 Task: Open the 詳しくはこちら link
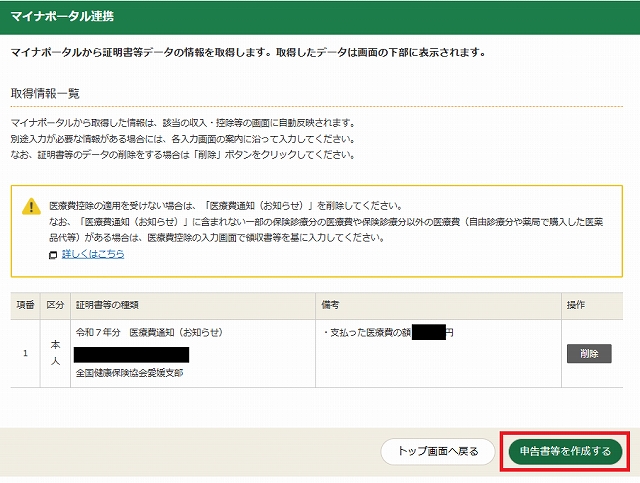(x=93, y=255)
